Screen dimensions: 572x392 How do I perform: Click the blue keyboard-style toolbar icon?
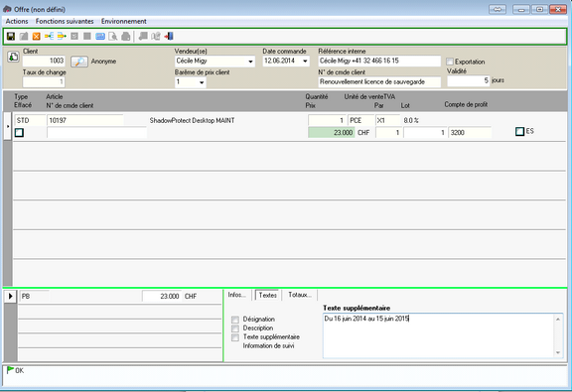tap(100, 36)
